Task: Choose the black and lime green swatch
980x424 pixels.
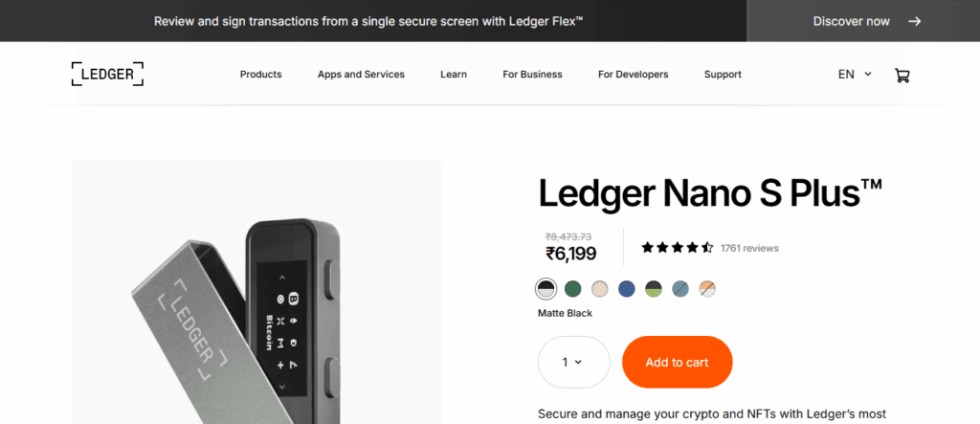Action: [x=654, y=288]
